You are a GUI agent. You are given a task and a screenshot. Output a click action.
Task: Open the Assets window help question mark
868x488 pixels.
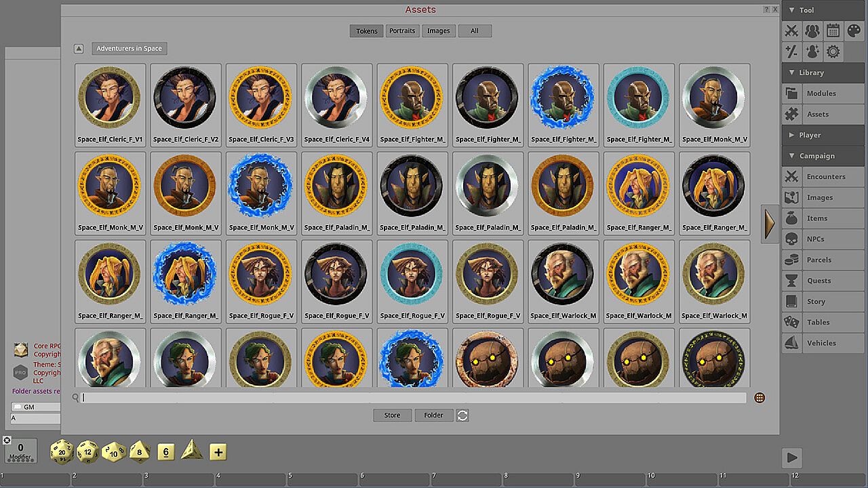(766, 9)
